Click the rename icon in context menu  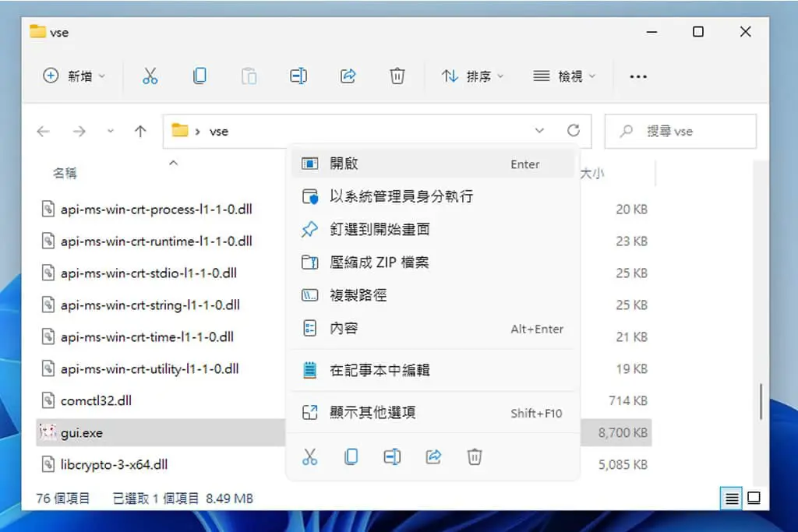click(x=392, y=456)
